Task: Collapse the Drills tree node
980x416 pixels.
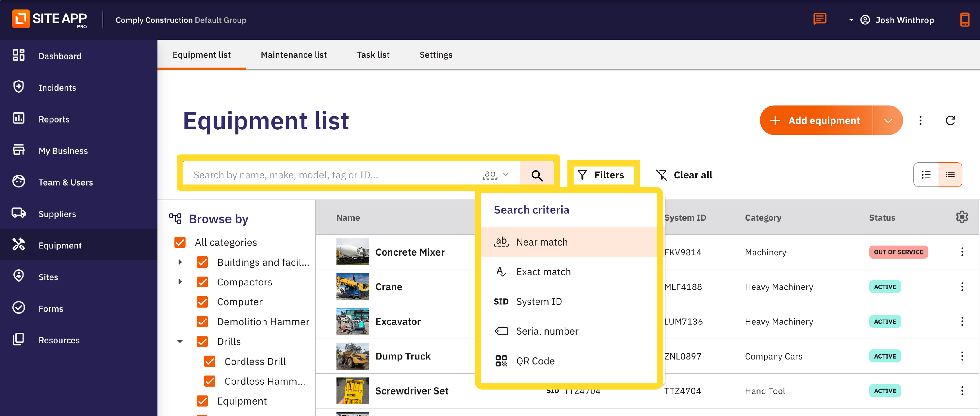Action: [180, 341]
